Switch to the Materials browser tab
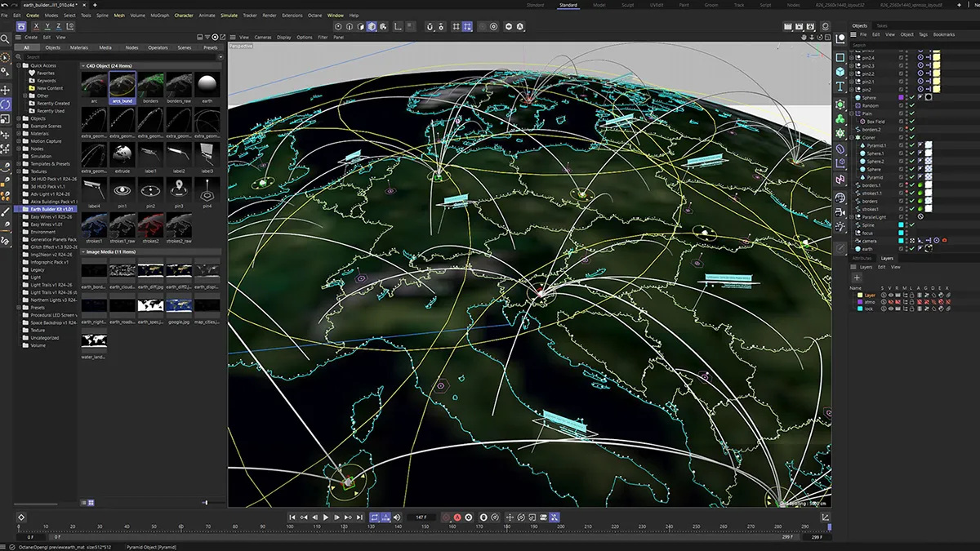Viewport: 980px width, 551px height. tap(79, 47)
